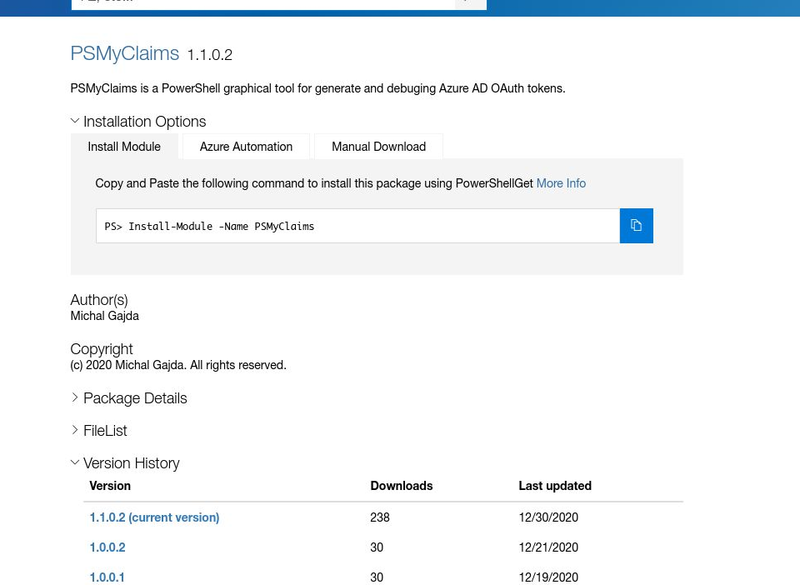Switch to the Azure Automation tab
Image resolution: width=800 pixels, height=585 pixels.
pyautogui.click(x=246, y=147)
